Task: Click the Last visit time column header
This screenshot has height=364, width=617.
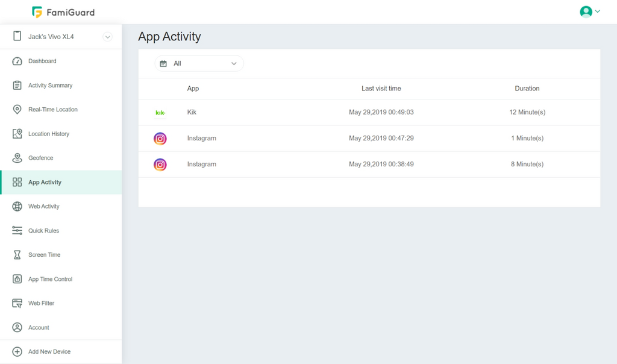Action: click(x=381, y=89)
